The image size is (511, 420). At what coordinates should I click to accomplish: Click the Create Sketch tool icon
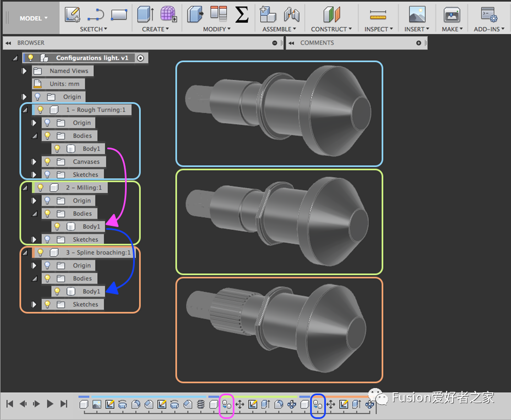[x=73, y=14]
